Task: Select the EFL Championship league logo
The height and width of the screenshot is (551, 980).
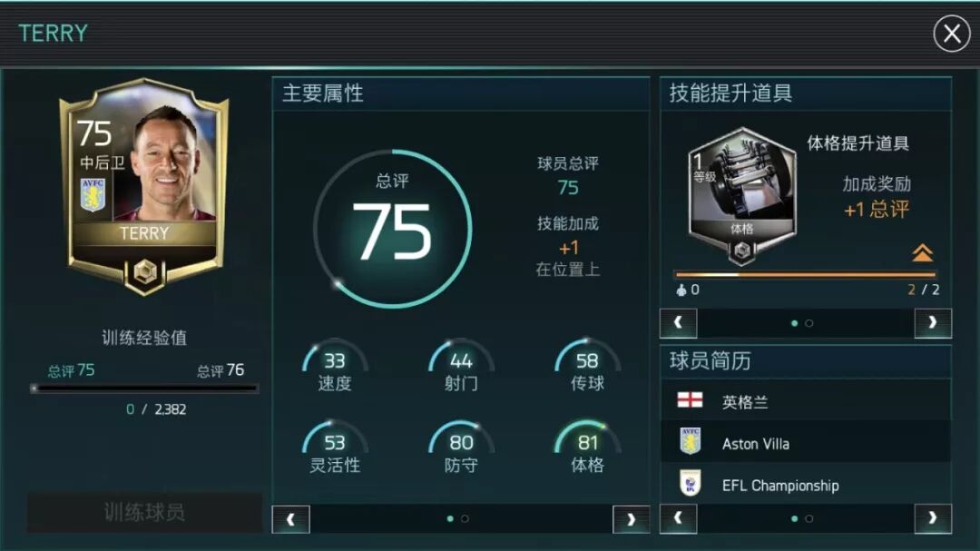Action: 690,484
